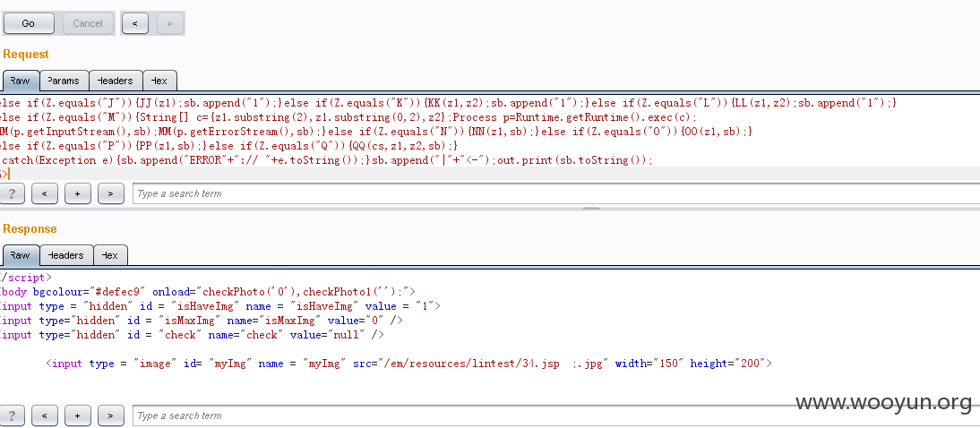Click the hidden check input with value null

point(192,335)
